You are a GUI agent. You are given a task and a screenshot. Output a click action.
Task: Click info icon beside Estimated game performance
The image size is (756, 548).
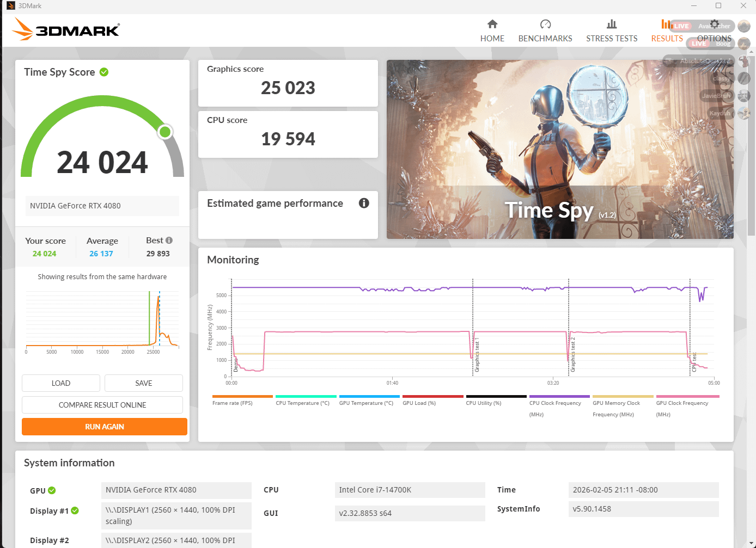click(x=364, y=203)
